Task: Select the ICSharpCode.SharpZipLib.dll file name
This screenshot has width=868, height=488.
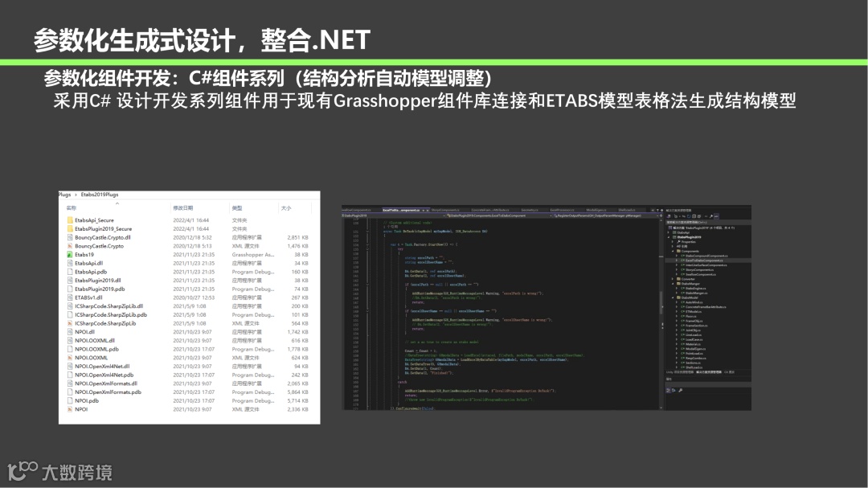Action: tap(108, 306)
